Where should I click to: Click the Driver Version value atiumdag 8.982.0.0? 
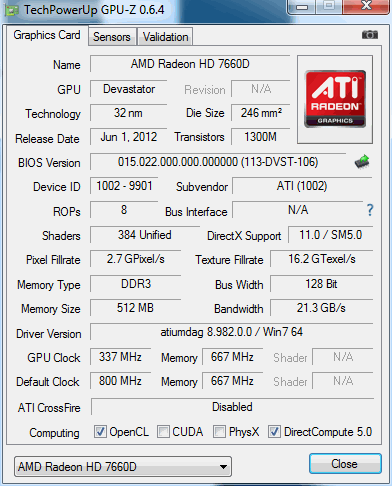tap(231, 332)
